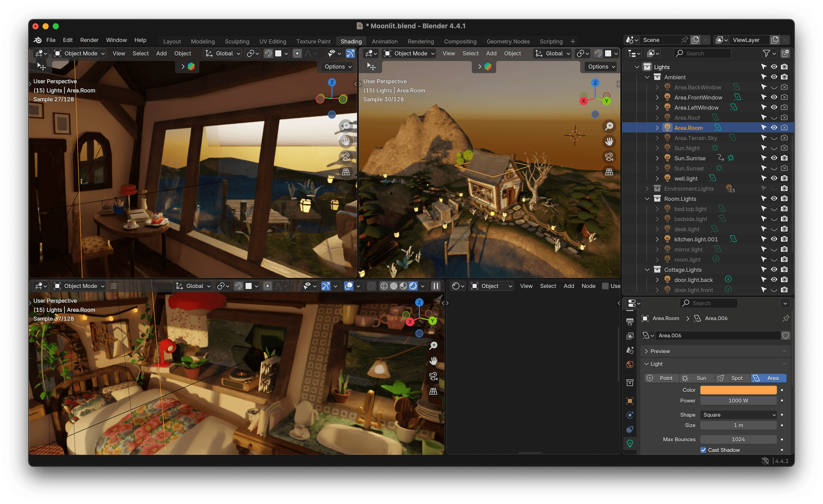Toggle overlays in the bottom viewport header

tap(348, 286)
